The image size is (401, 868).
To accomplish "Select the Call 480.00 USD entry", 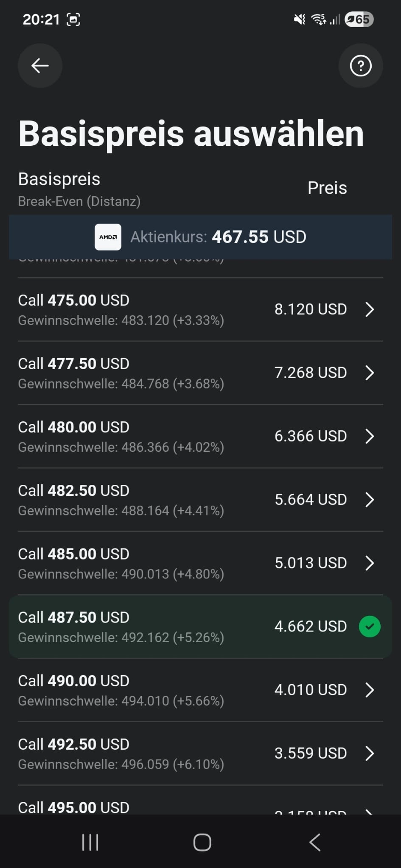I will pyautogui.click(x=200, y=437).
